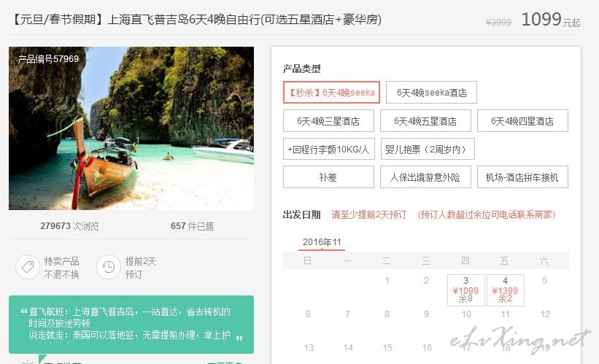
Task: Pick the 6天4晚五星酒店 option
Action: point(425,121)
